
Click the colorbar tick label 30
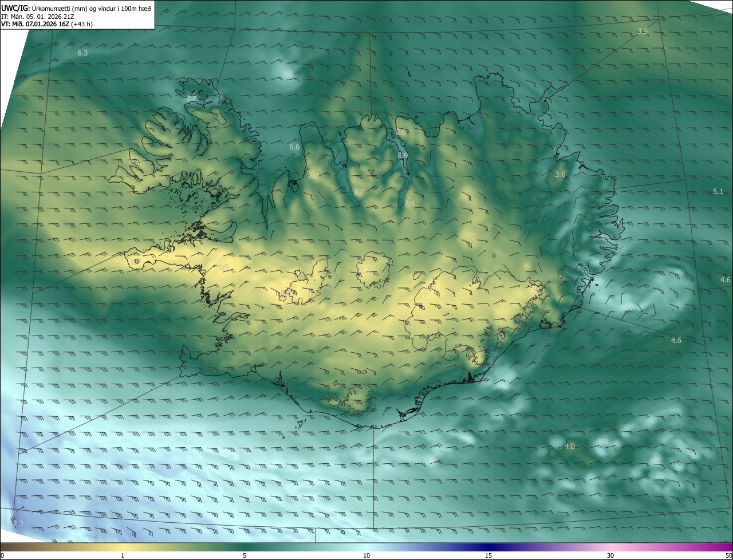pos(610,555)
